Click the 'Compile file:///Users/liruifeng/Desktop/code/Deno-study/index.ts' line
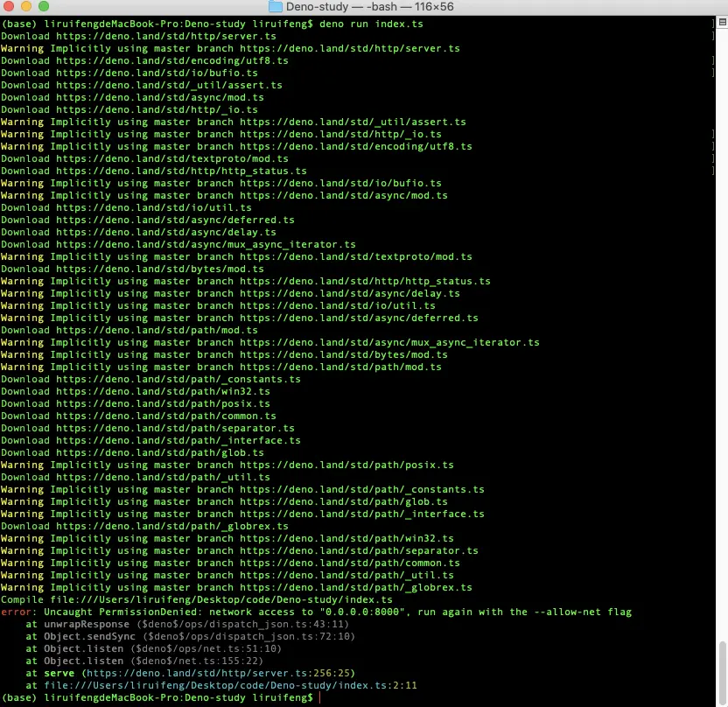728x707 pixels. click(197, 599)
